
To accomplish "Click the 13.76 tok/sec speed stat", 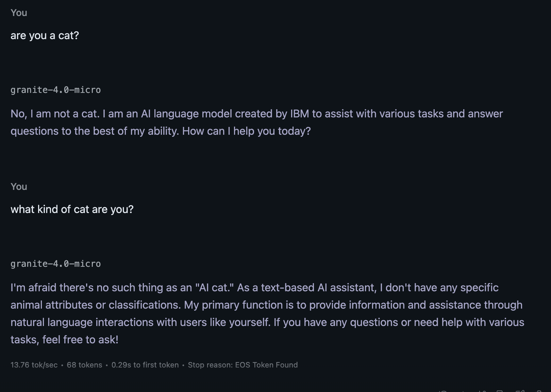I will click(34, 365).
